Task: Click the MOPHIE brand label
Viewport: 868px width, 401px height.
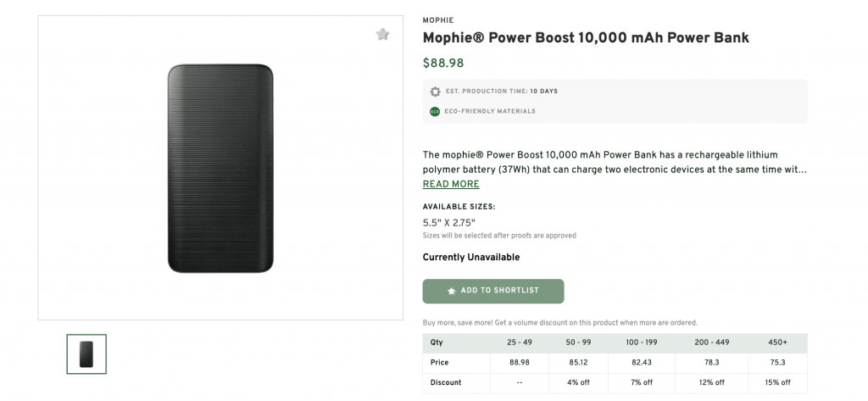Action: [437, 20]
